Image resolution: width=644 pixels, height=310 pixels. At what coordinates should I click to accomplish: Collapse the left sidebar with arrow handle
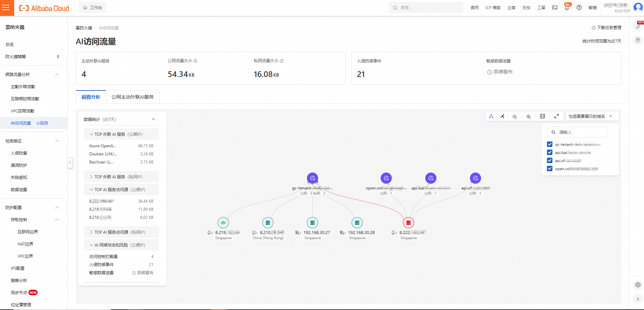70,163
